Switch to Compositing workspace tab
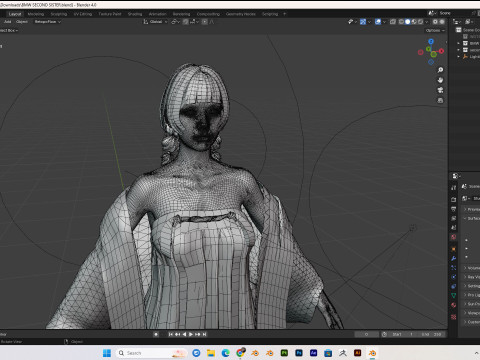Image resolution: width=480 pixels, height=360 pixels. tap(208, 14)
